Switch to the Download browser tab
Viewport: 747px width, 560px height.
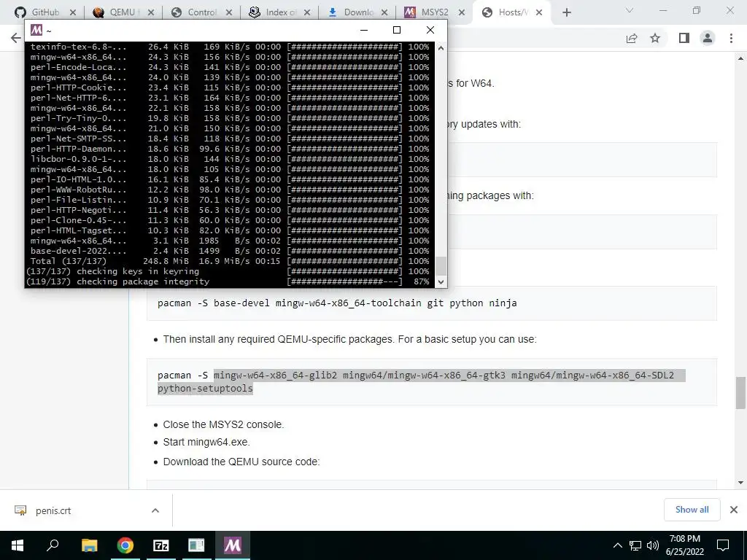(x=357, y=12)
